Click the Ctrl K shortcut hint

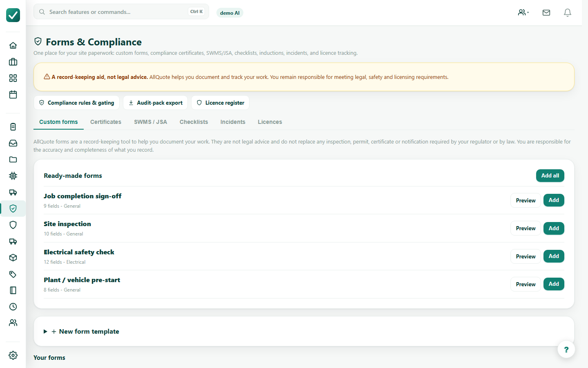click(x=196, y=11)
